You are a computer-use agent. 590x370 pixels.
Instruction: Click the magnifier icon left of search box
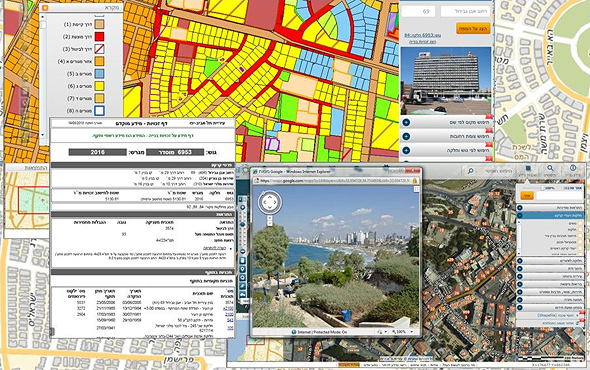coord(470,171)
